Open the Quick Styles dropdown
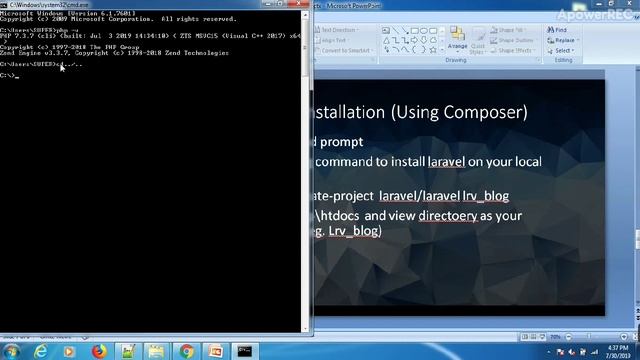 (x=477, y=40)
